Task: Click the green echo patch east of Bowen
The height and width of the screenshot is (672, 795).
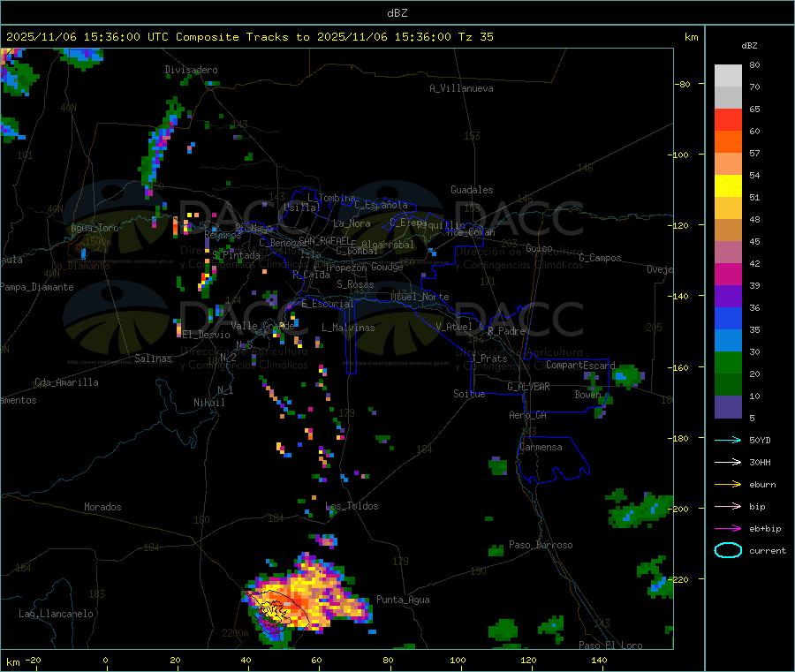Action: [x=628, y=376]
